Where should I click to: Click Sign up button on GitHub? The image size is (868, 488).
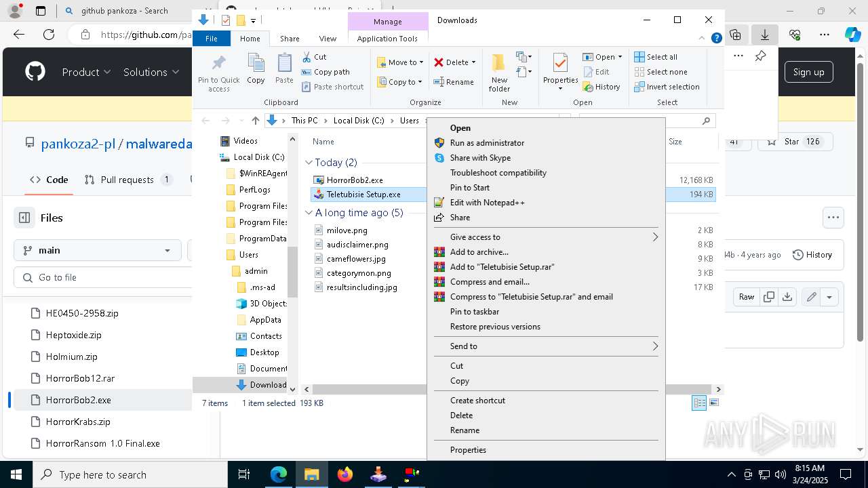point(808,72)
